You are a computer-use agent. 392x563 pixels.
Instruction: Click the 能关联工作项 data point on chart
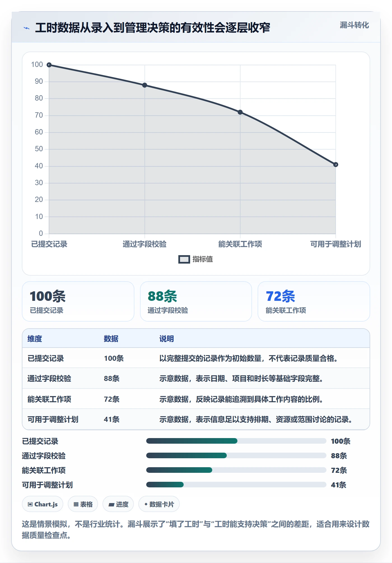tap(240, 112)
